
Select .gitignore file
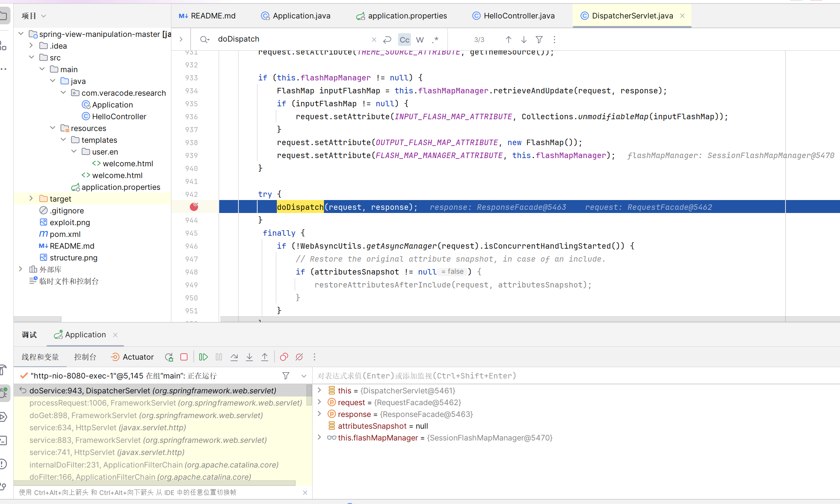pos(62,211)
